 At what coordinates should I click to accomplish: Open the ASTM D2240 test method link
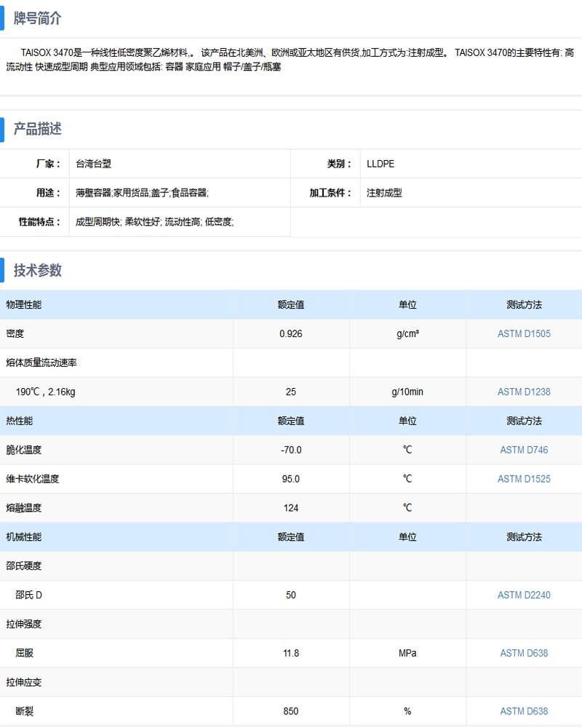tap(524, 595)
